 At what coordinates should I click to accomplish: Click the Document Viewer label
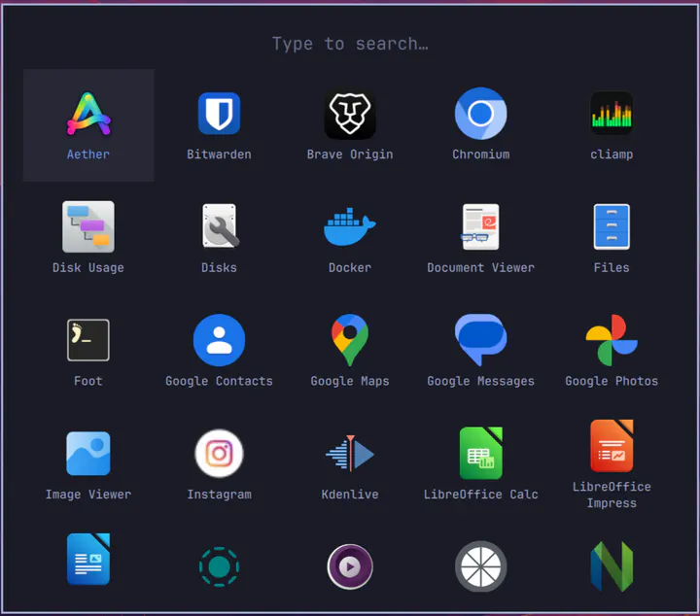(x=481, y=267)
